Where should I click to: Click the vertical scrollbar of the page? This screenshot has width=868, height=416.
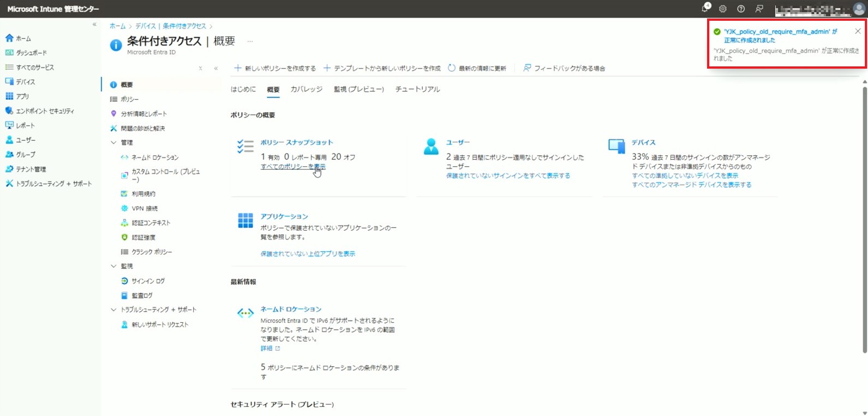click(x=864, y=219)
